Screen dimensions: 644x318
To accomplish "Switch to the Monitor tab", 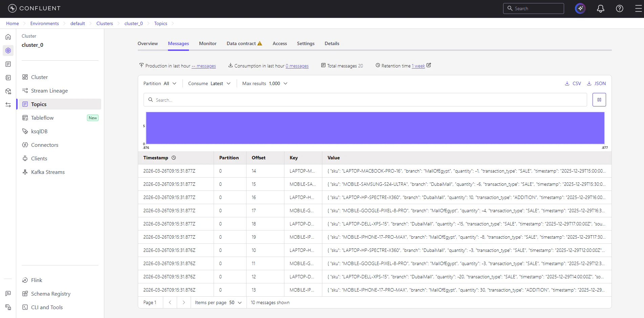I will [208, 43].
